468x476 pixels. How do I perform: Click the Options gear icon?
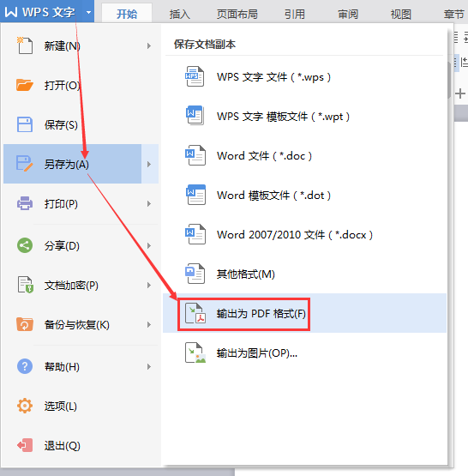(25, 406)
